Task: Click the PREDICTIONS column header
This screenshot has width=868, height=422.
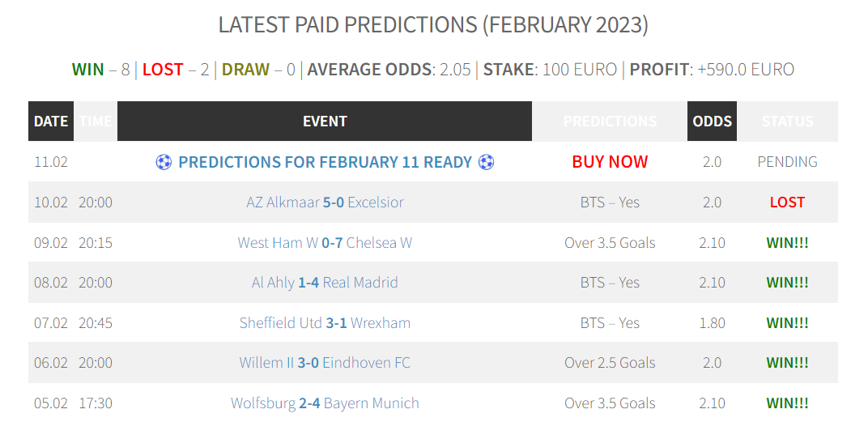Action: 610,121
